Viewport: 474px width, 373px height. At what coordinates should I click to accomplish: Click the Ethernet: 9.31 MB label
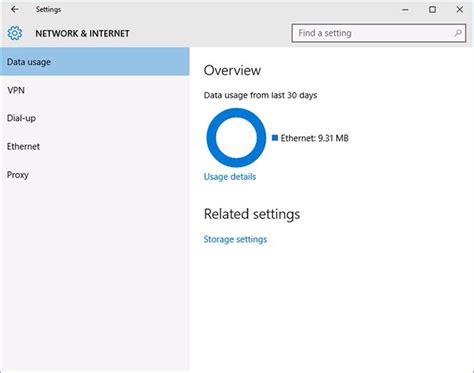[315, 138]
